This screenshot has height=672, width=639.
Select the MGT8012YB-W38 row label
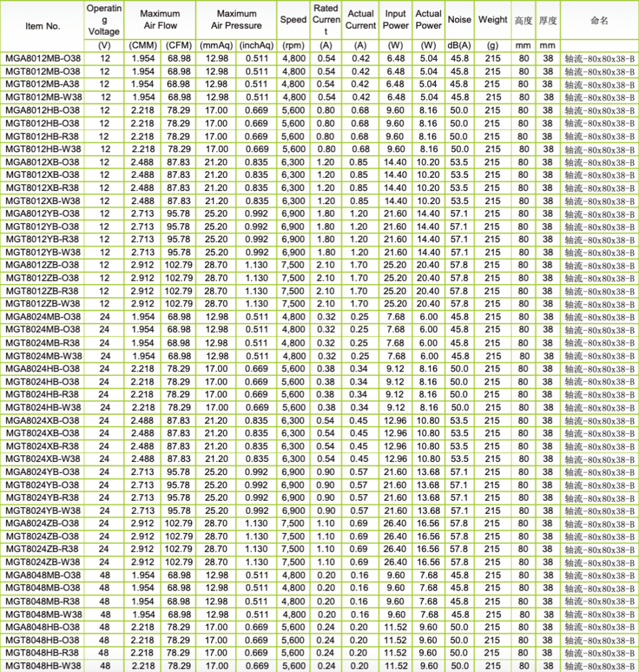pos(43,252)
